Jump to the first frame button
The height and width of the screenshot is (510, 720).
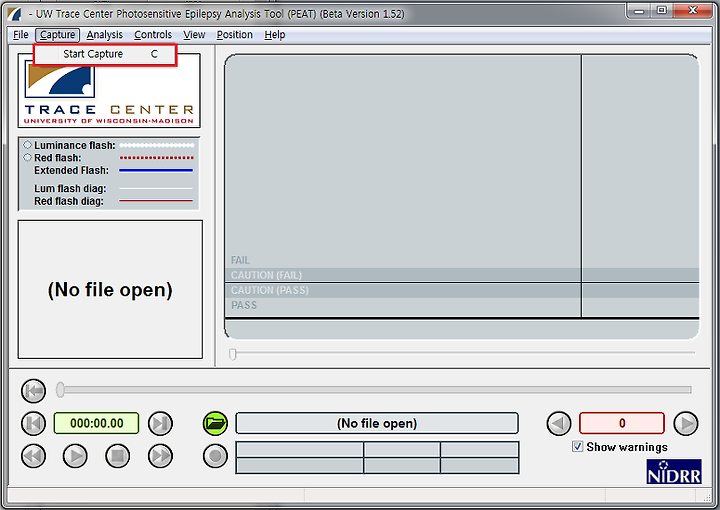pyautogui.click(x=34, y=423)
